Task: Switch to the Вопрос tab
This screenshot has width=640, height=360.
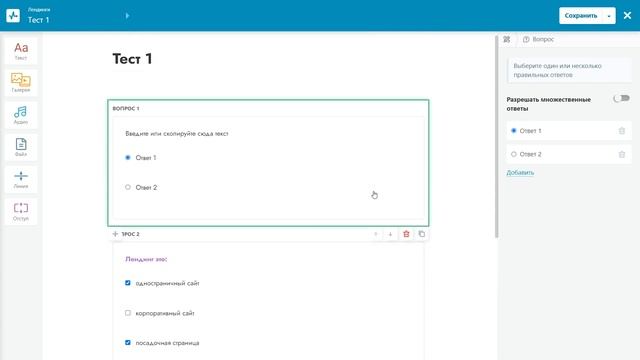Action: (539, 39)
